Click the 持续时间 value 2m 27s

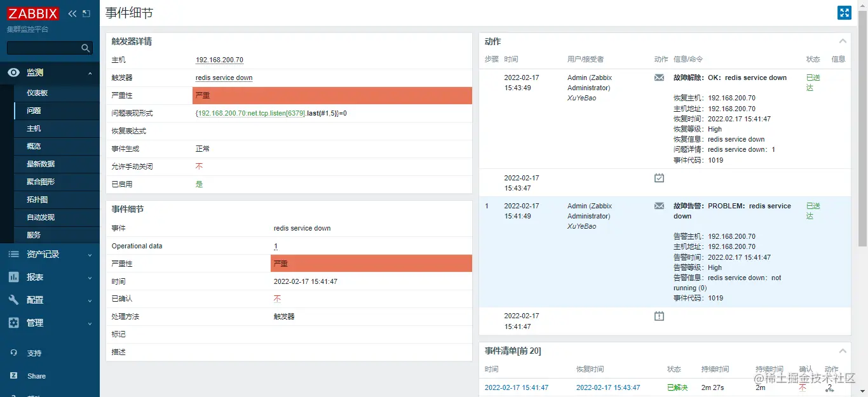(x=712, y=387)
